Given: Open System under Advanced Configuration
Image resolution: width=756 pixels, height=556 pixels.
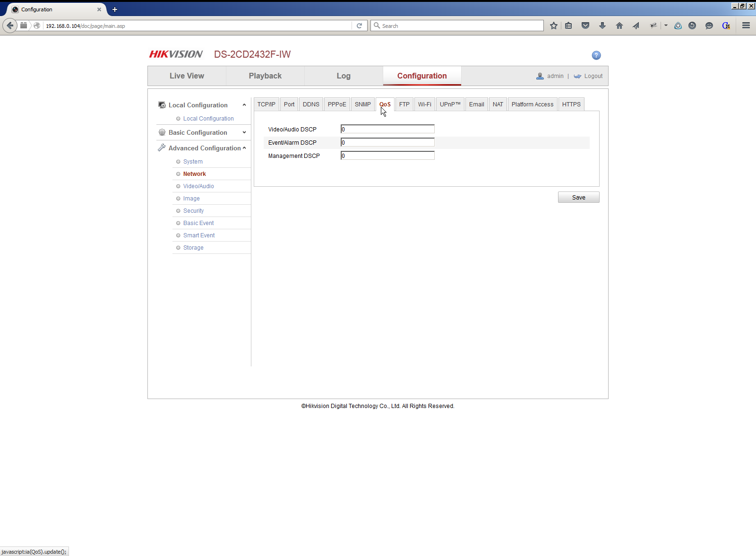Looking at the screenshot, I should [193, 162].
